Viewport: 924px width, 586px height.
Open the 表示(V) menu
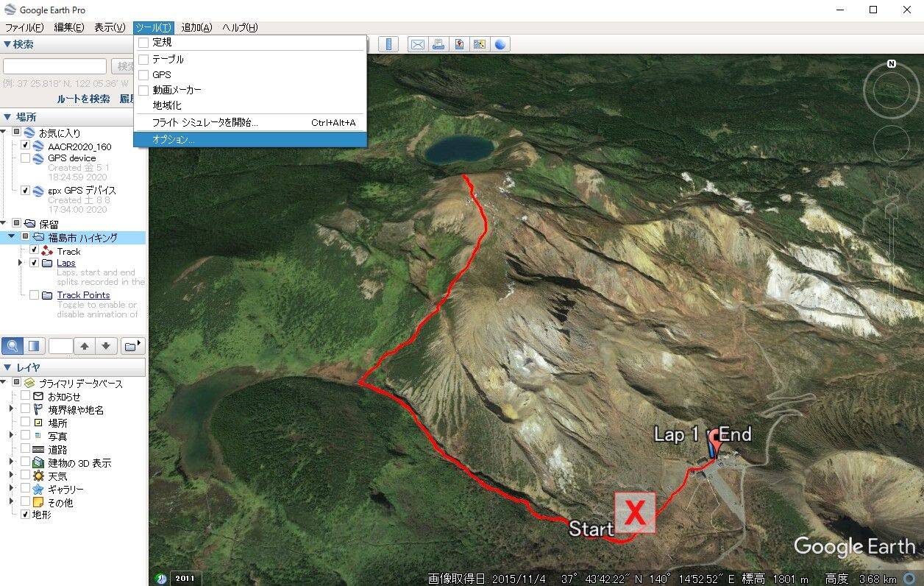[110, 27]
